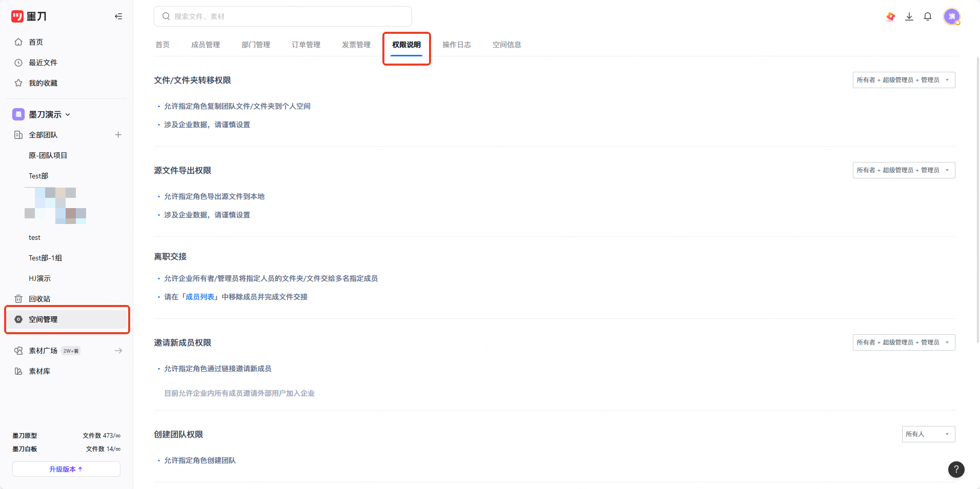Select 空间管理 in the sidebar
The image size is (980, 489).
[x=66, y=319]
